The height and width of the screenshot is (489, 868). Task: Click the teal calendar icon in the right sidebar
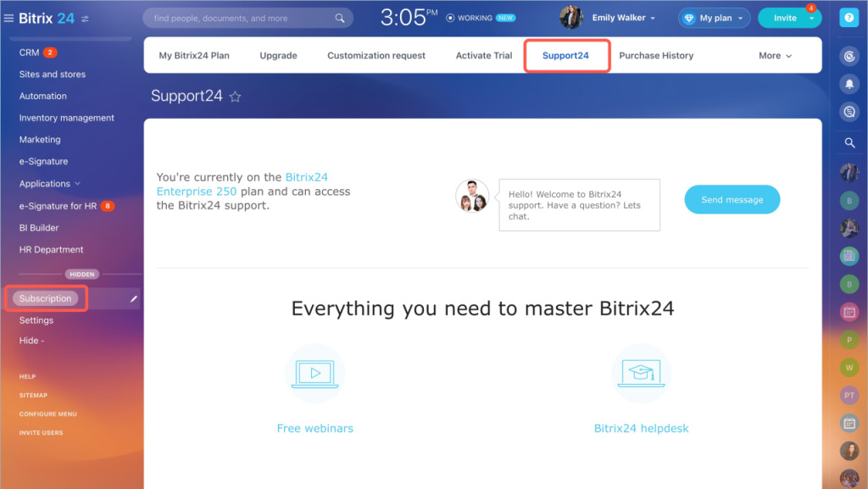849,423
